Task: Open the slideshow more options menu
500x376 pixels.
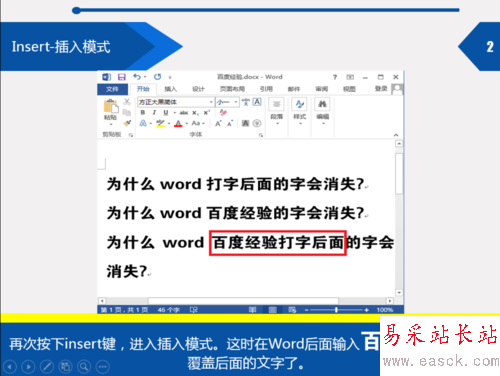Action: pos(103,367)
